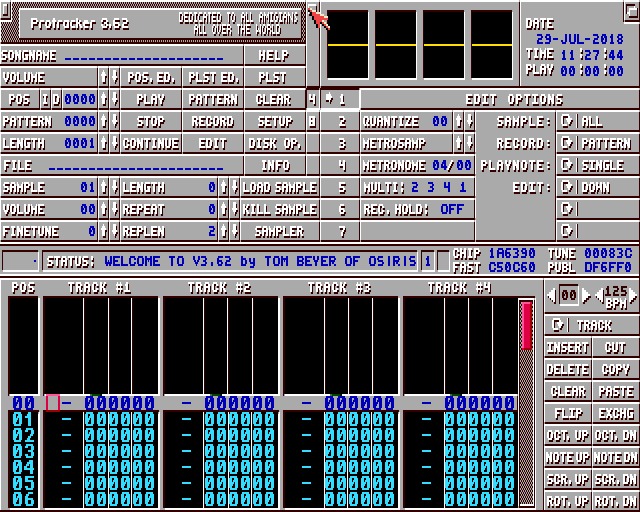Click the I (insert position) button
Image resolution: width=640 pixels, height=512 pixels.
pyautogui.click(x=45, y=100)
